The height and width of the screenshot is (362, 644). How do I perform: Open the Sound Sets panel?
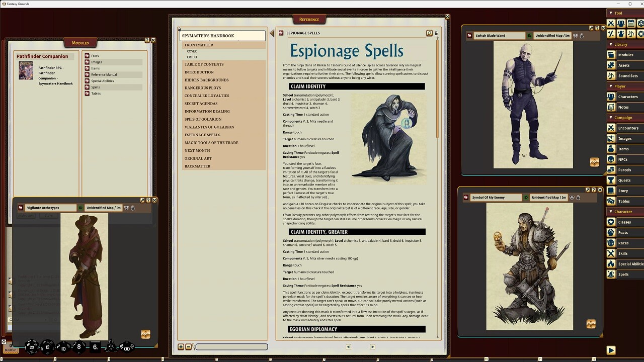click(x=627, y=76)
